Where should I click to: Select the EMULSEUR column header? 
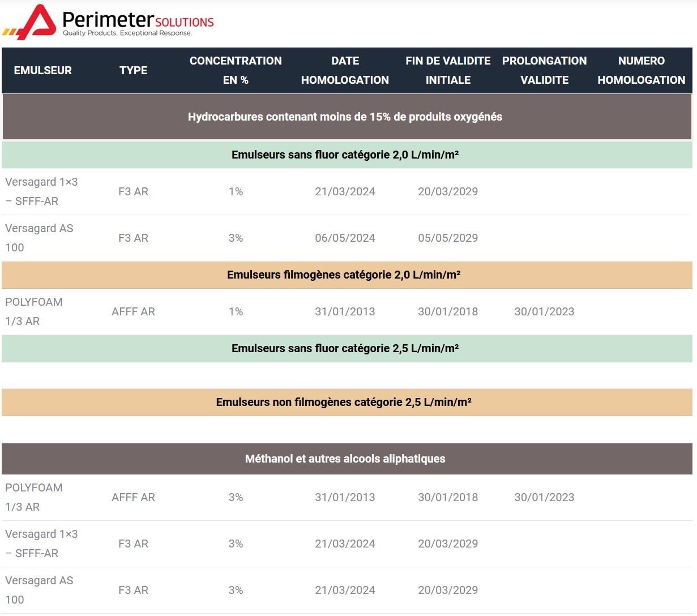[x=43, y=70]
